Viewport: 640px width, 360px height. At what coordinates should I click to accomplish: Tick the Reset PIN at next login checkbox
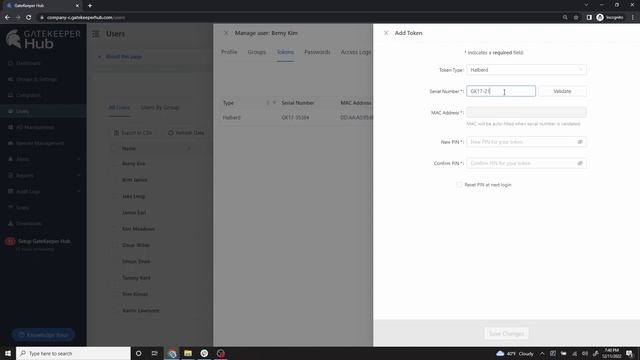[x=459, y=184]
